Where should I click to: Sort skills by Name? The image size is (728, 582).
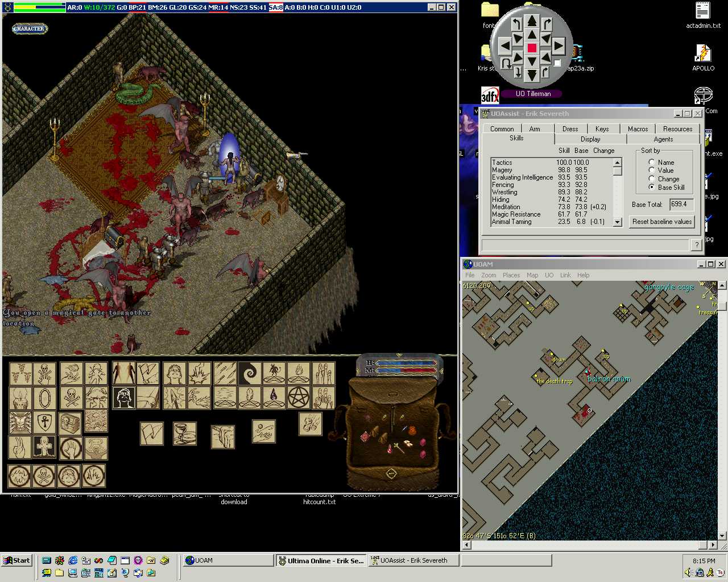pyautogui.click(x=652, y=162)
